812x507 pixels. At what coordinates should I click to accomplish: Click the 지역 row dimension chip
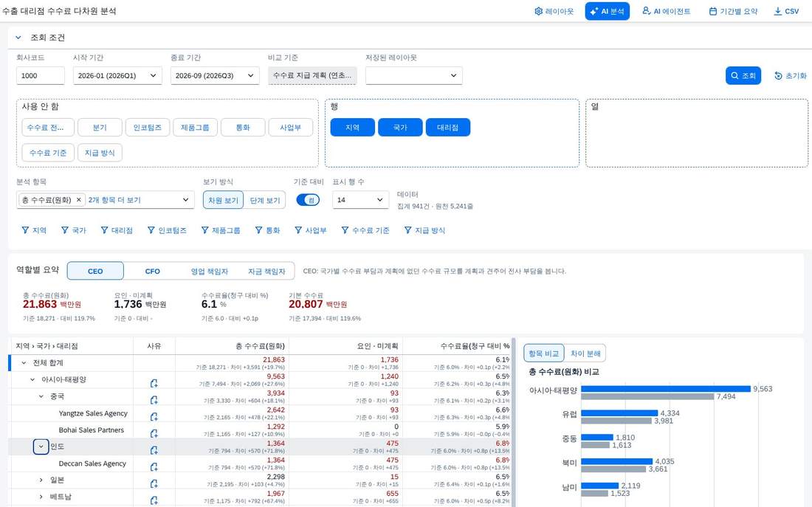pyautogui.click(x=353, y=128)
